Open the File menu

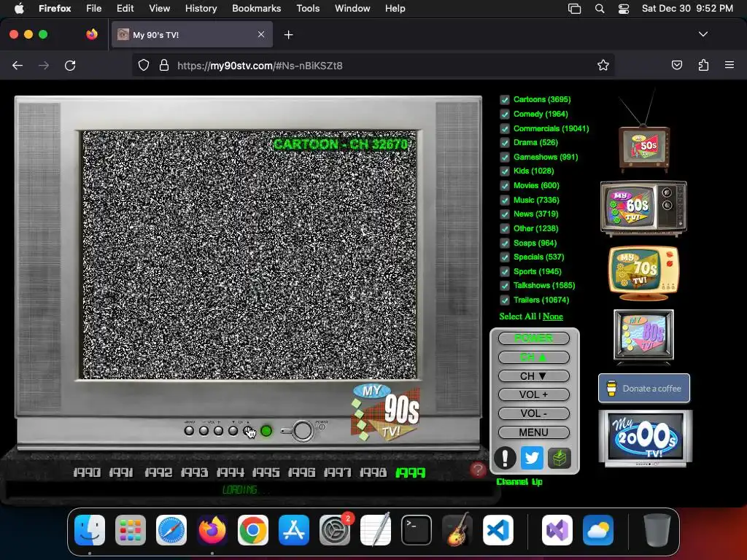(93, 9)
